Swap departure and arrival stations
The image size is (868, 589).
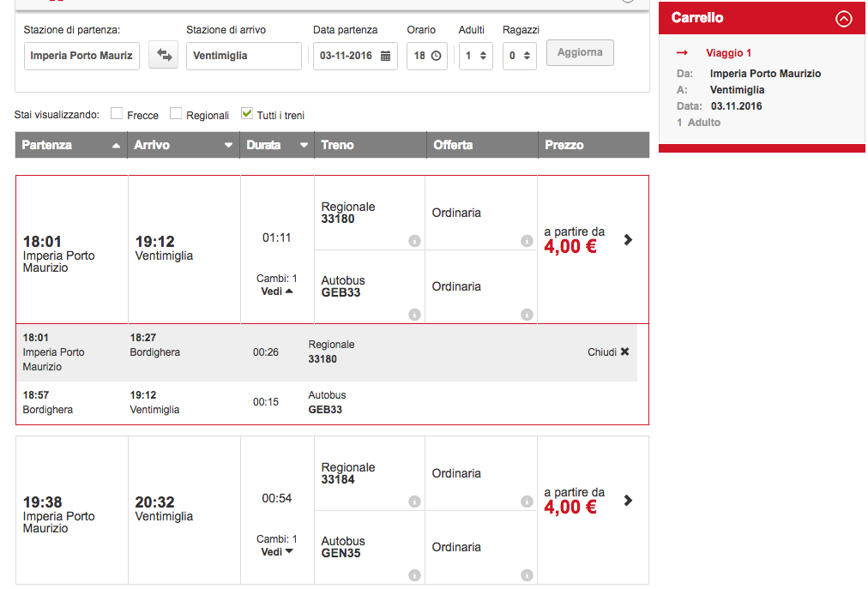[x=163, y=56]
